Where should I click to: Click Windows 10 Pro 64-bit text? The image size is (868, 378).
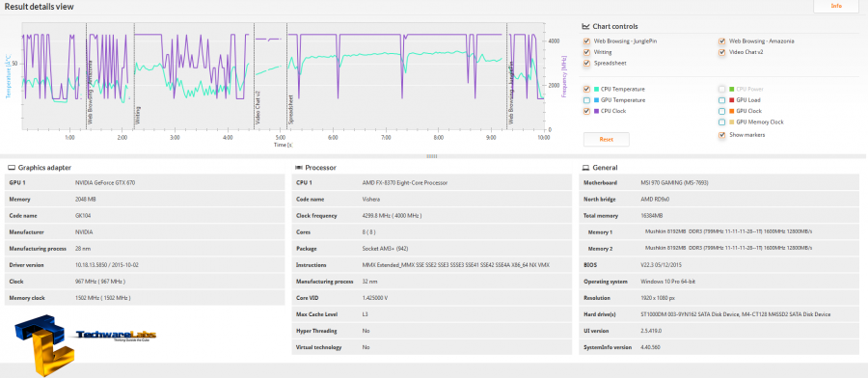667,282
